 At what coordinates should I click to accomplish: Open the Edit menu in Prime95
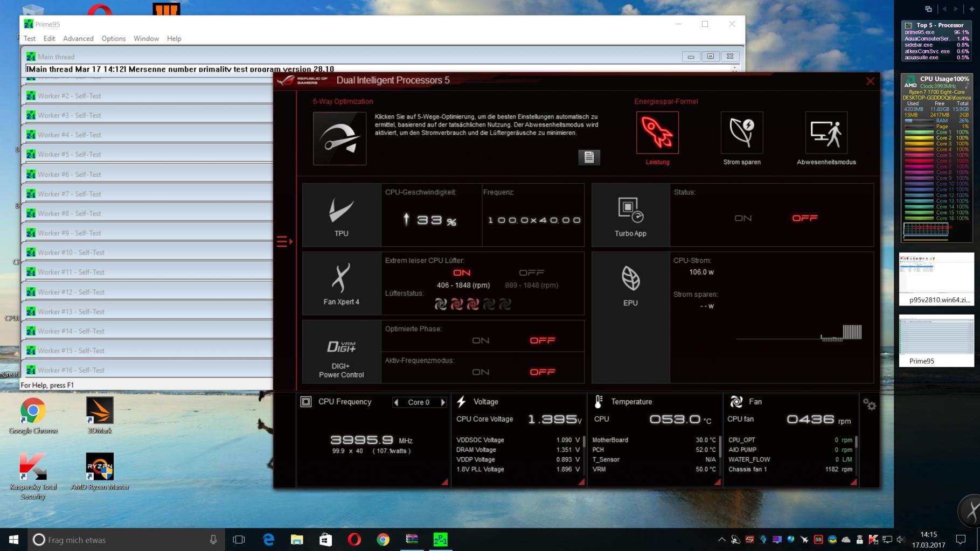49,39
